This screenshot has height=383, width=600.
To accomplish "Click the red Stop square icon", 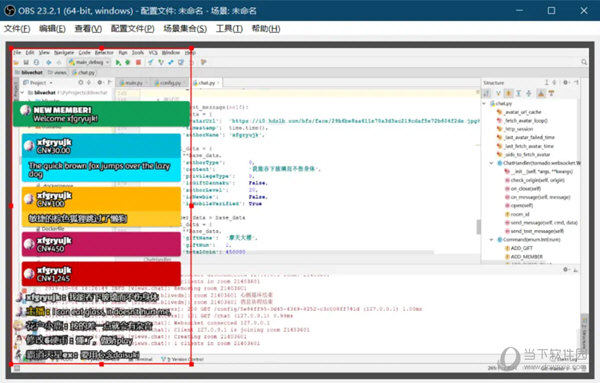I will [139, 62].
